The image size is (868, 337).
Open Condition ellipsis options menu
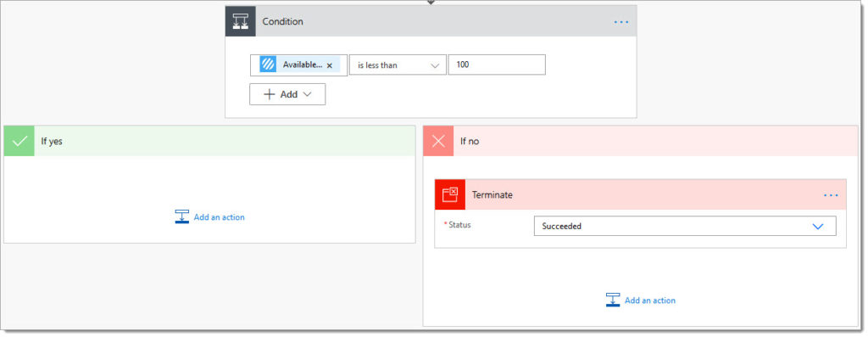tap(621, 21)
